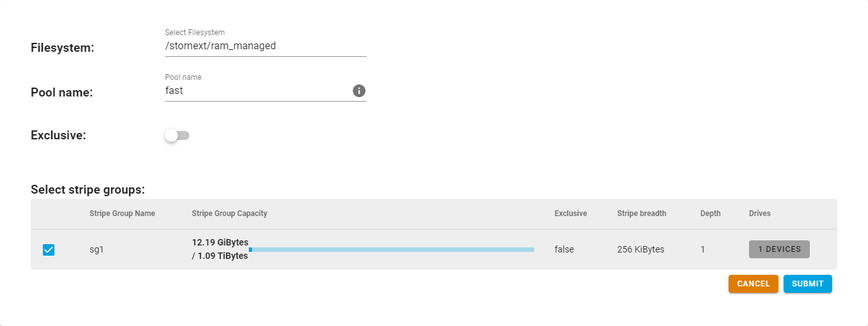
Task: Click the Stripe breadth column header
Action: coord(642,213)
